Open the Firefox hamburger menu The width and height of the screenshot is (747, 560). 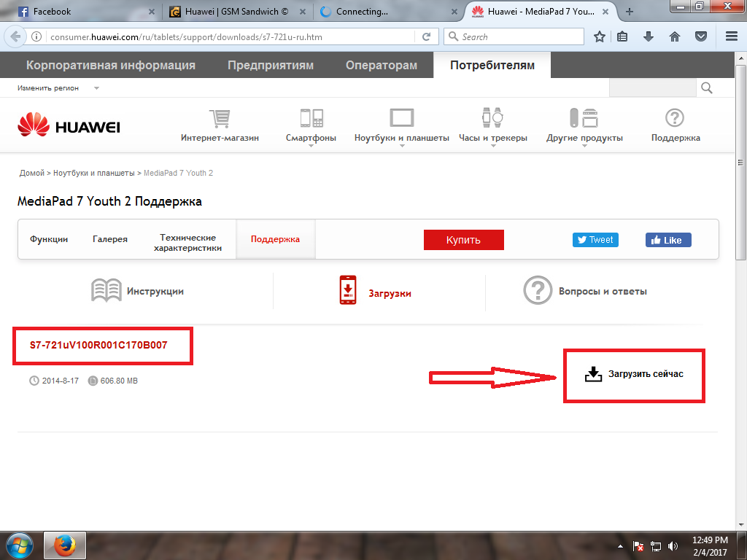tap(731, 36)
